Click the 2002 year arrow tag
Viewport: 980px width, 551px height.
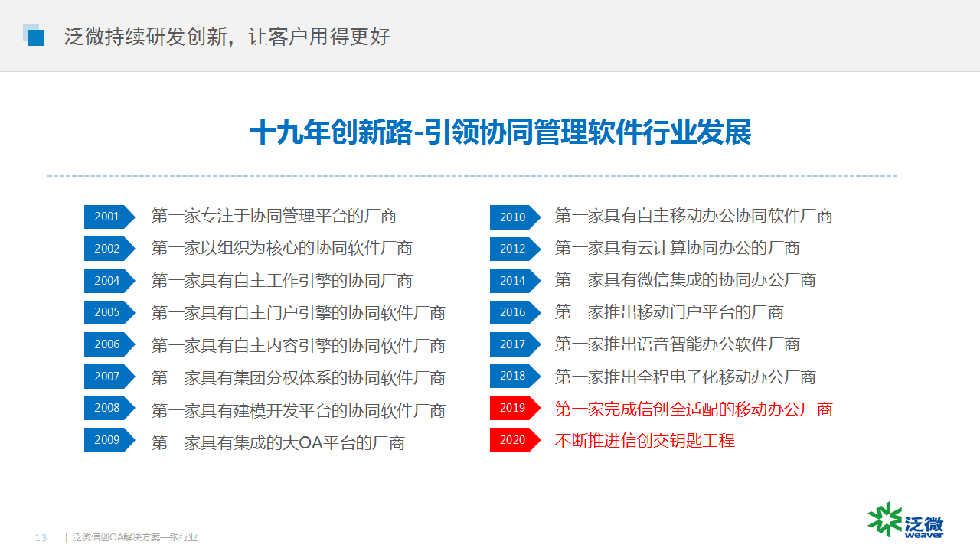pyautogui.click(x=109, y=249)
